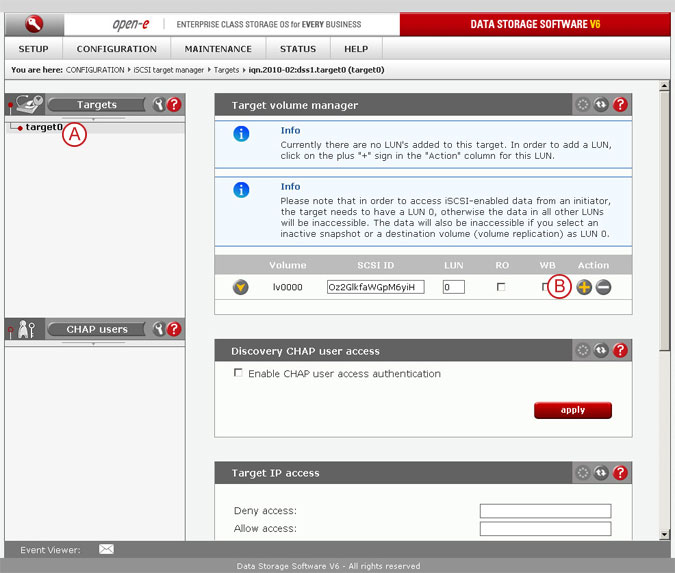Click the Targets panel title
The width and height of the screenshot is (675, 573).
[97, 105]
